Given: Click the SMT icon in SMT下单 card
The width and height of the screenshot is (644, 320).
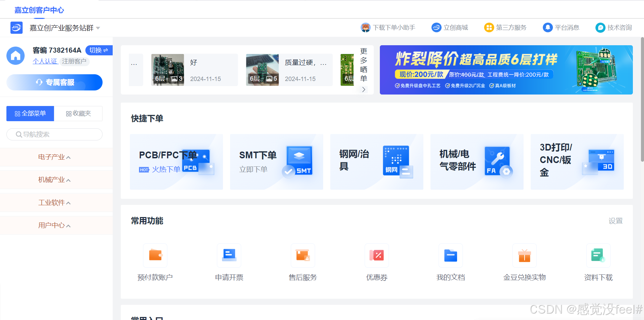Looking at the screenshot, I should pyautogui.click(x=298, y=161).
